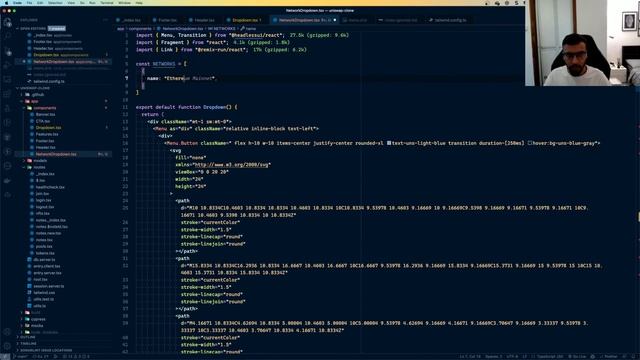Open the Explorer view in activity bar
This screenshot has height=360, width=640.
point(7,22)
